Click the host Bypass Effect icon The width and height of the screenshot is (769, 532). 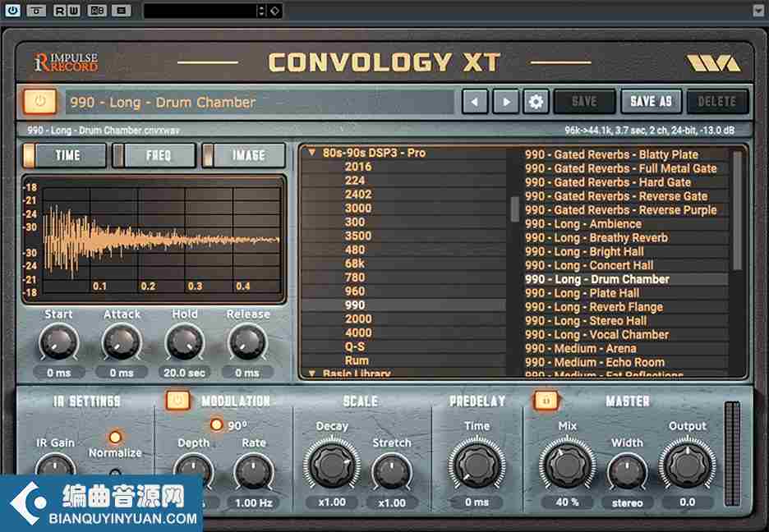point(36,11)
